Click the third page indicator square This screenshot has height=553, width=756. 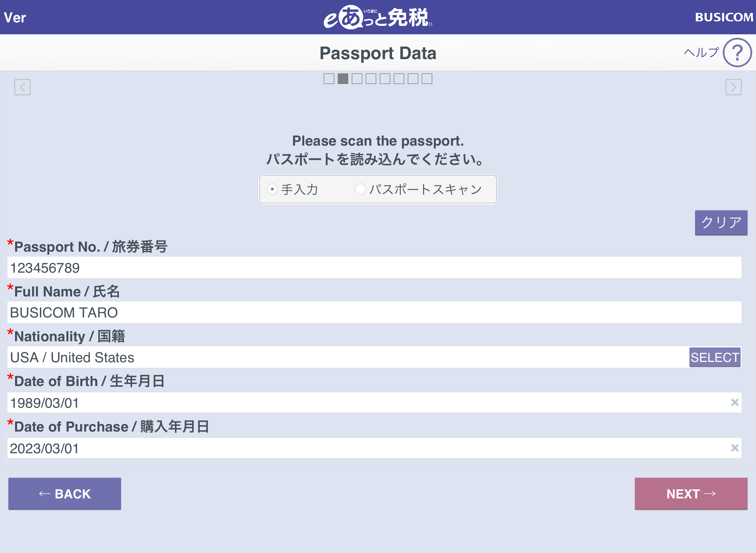click(x=357, y=79)
